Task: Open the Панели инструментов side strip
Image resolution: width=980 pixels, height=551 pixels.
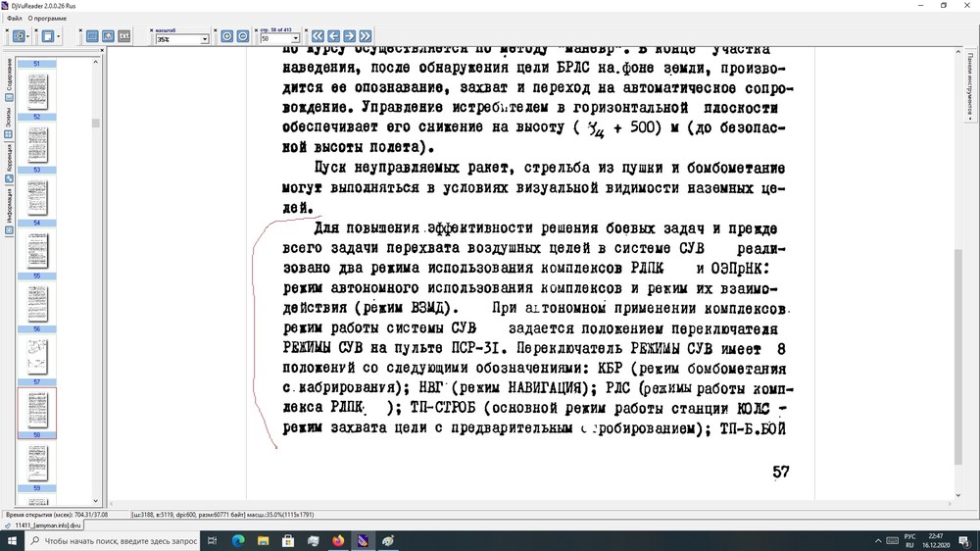Action: click(x=970, y=86)
